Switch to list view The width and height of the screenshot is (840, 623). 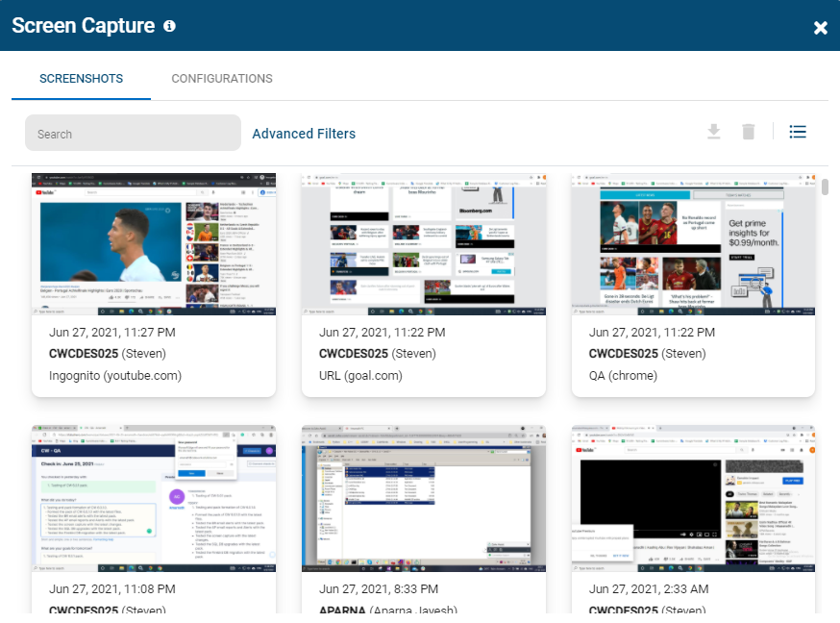pyautogui.click(x=798, y=132)
